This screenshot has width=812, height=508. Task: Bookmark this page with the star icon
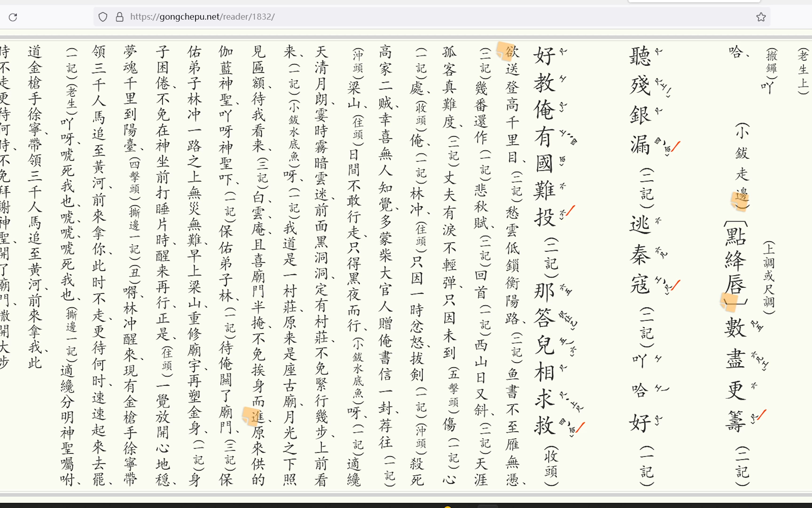coord(761,17)
